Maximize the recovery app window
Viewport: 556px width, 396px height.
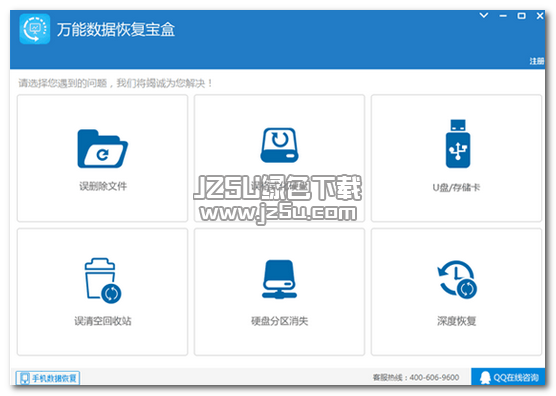tap(521, 16)
